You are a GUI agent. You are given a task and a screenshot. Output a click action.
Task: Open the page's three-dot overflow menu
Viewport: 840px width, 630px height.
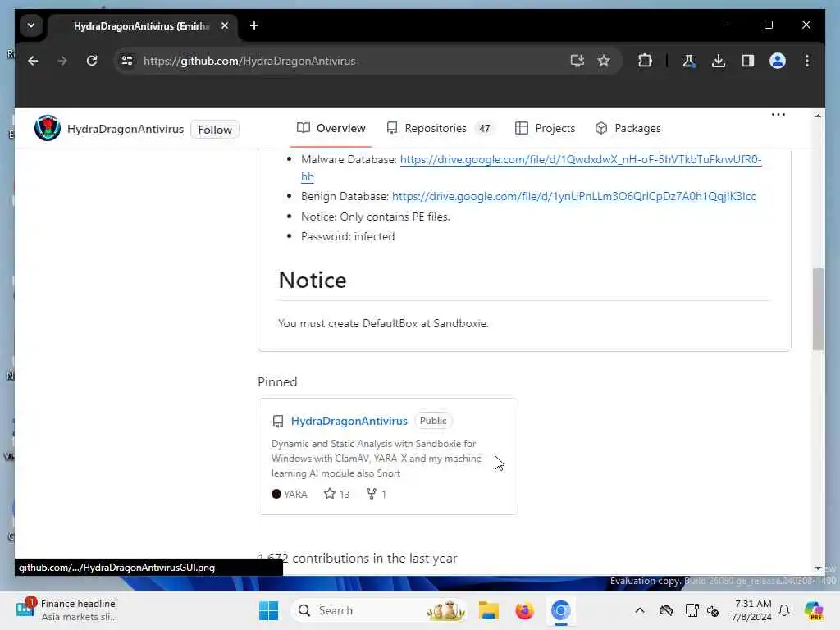tap(778, 115)
